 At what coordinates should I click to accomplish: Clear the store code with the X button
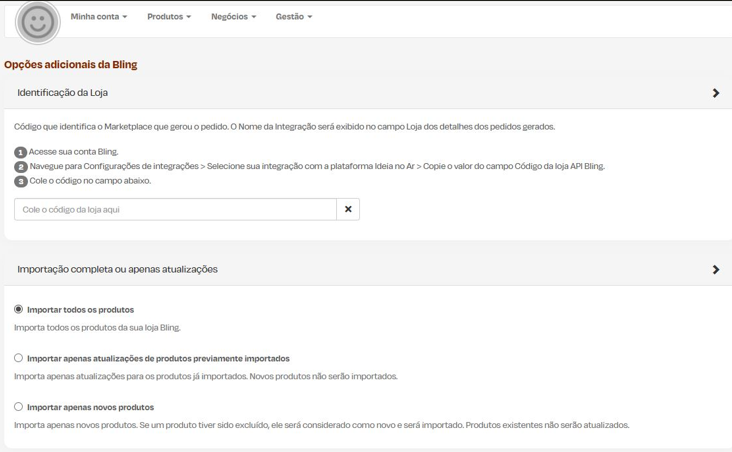(348, 210)
